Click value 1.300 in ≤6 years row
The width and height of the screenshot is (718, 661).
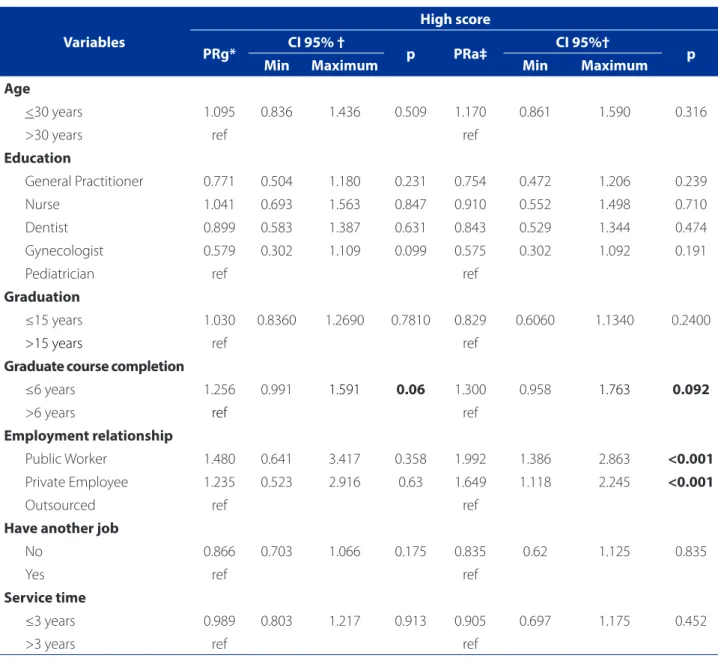[470, 390]
